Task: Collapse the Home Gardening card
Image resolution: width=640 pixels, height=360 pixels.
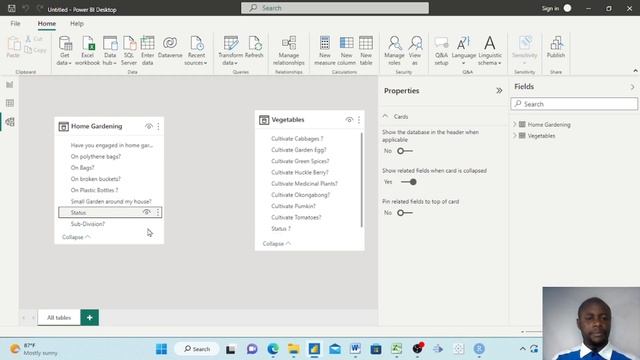Action: (x=76, y=237)
